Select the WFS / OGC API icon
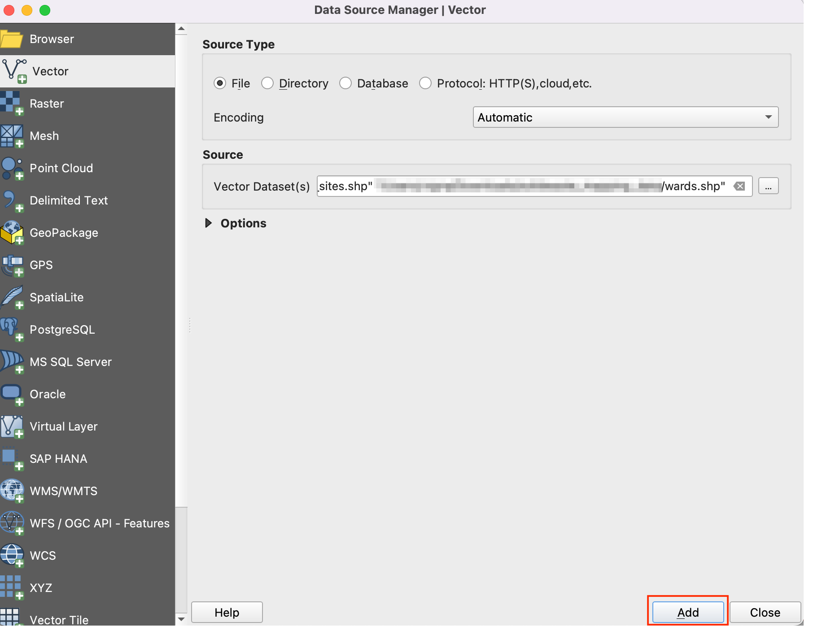The image size is (822, 644). click(x=12, y=523)
